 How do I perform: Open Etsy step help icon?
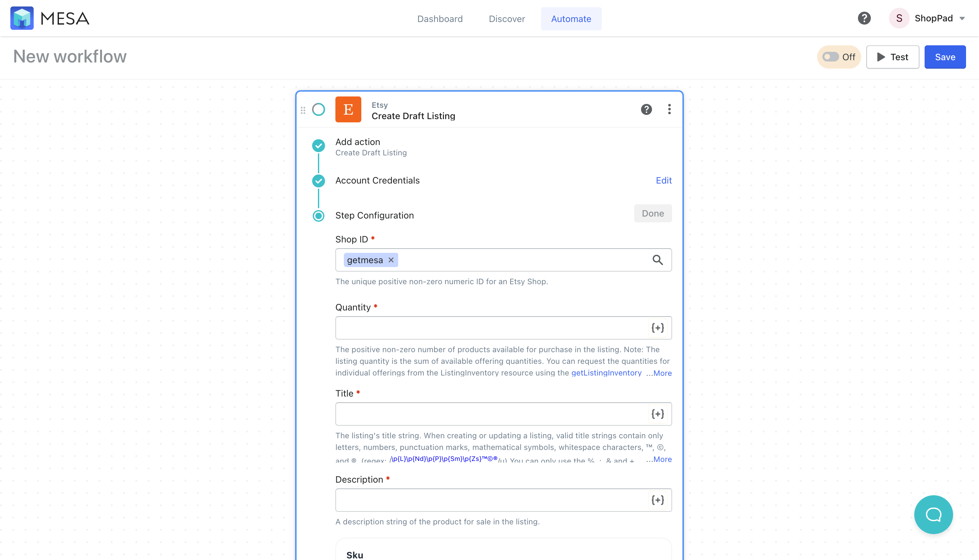tap(646, 110)
